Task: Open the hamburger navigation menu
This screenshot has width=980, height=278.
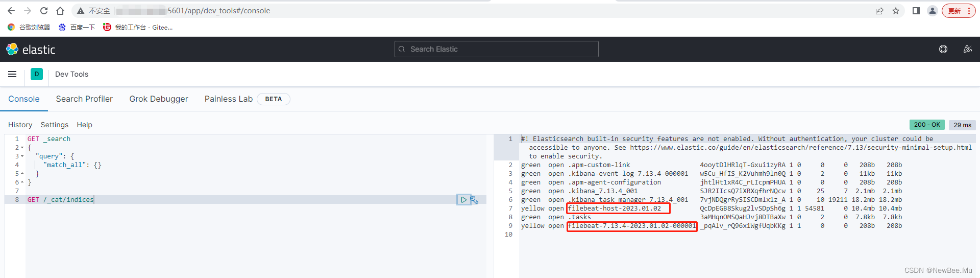Action: pyautogui.click(x=12, y=74)
